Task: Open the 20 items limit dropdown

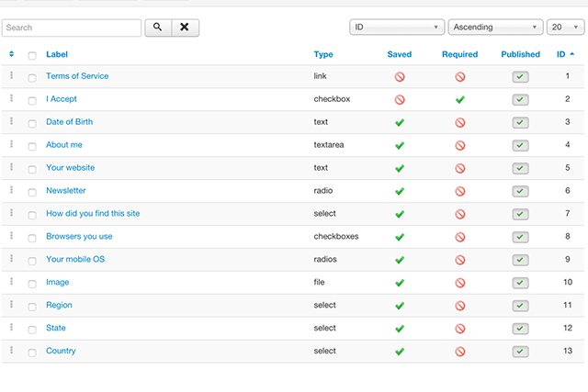Action: (565, 27)
